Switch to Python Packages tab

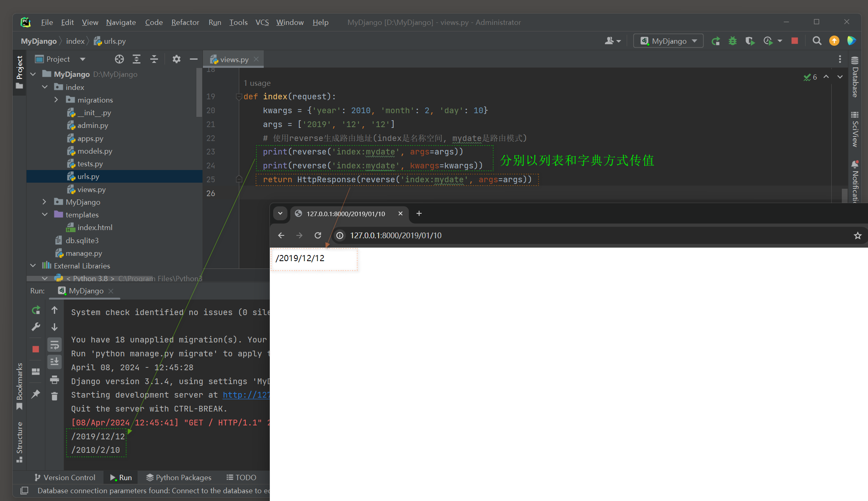[179, 477]
